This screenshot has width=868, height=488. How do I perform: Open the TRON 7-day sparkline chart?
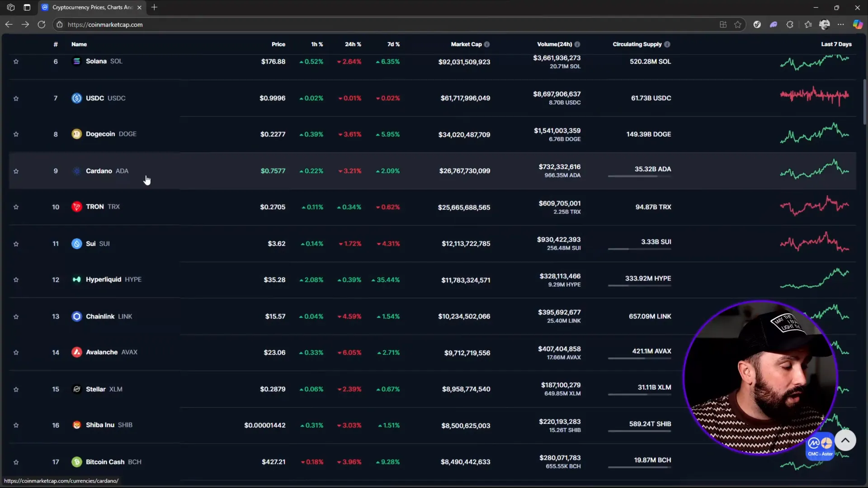(814, 206)
